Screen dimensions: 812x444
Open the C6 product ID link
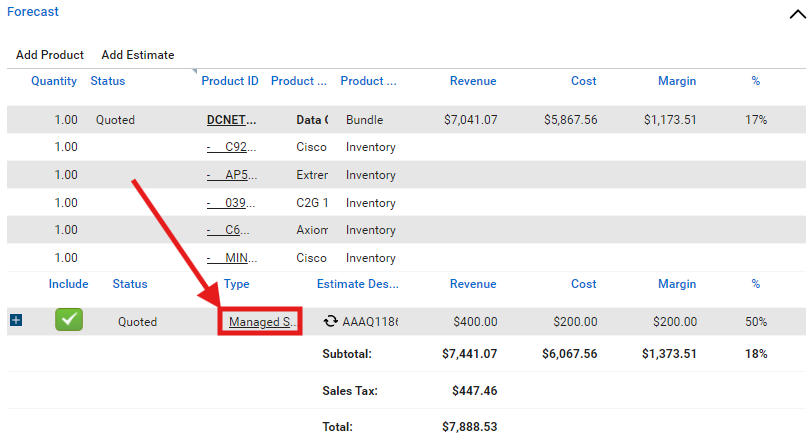tap(231, 230)
